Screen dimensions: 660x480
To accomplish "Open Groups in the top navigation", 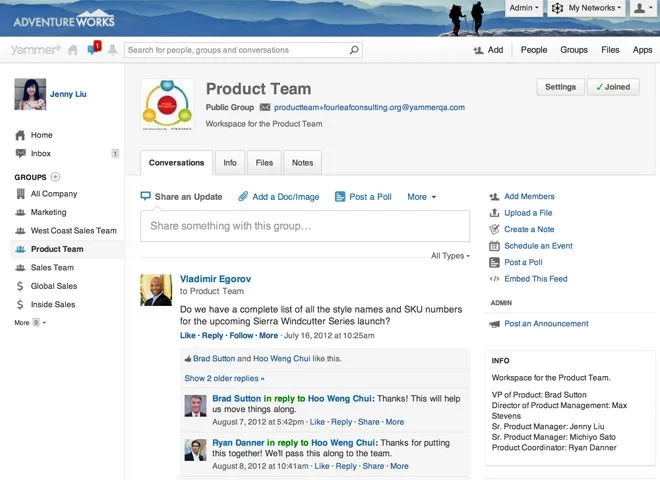I will tap(574, 50).
